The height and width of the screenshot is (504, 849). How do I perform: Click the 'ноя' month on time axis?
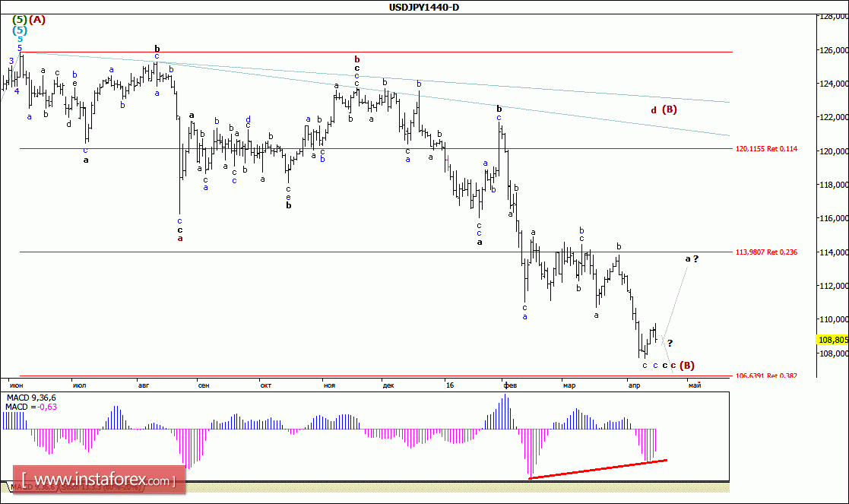[x=329, y=385]
